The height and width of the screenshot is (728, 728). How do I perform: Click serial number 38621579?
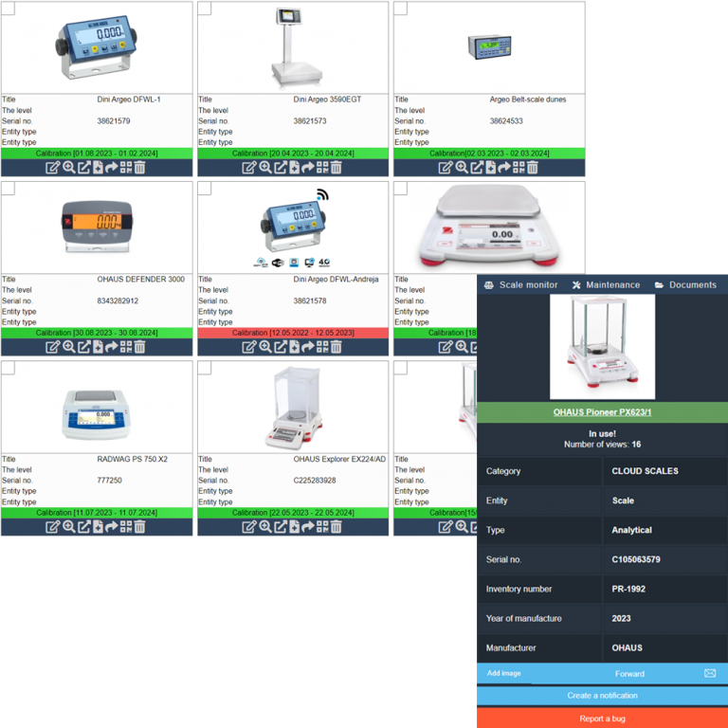[114, 121]
